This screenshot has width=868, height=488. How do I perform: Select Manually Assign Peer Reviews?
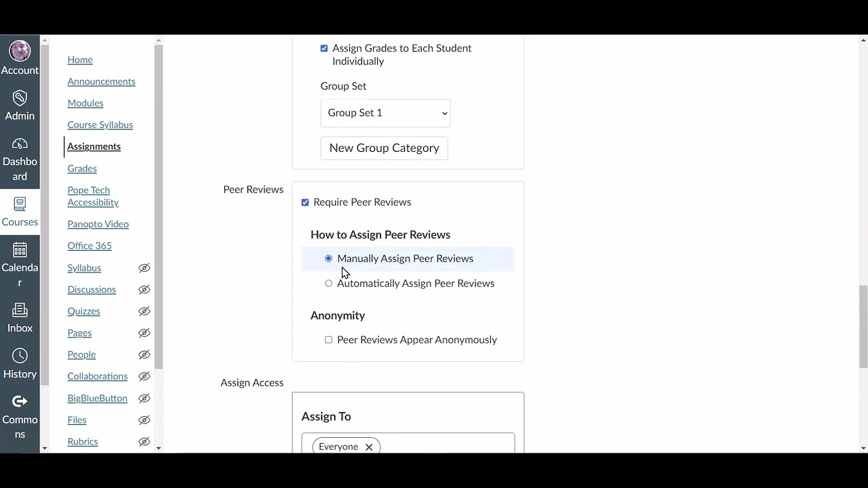coord(329,258)
